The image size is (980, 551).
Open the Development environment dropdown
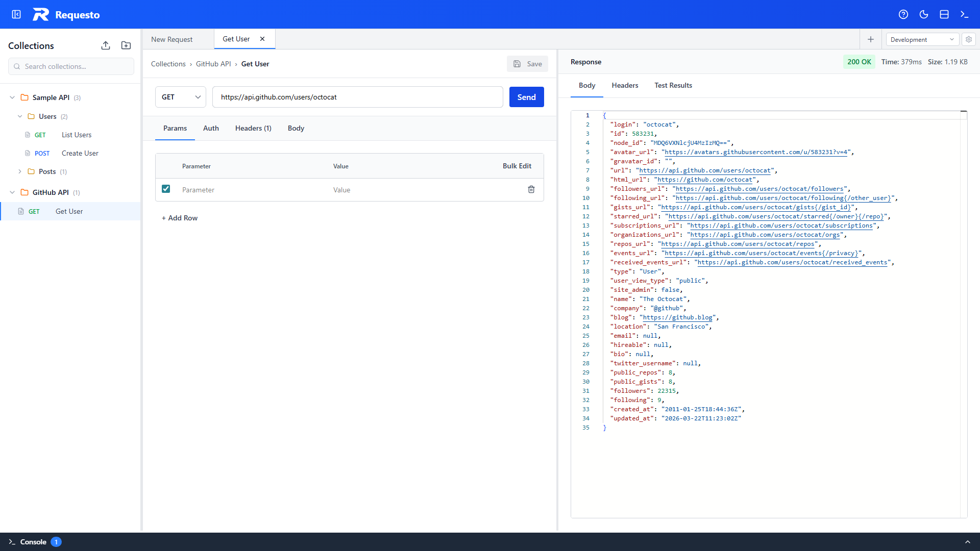(x=922, y=39)
